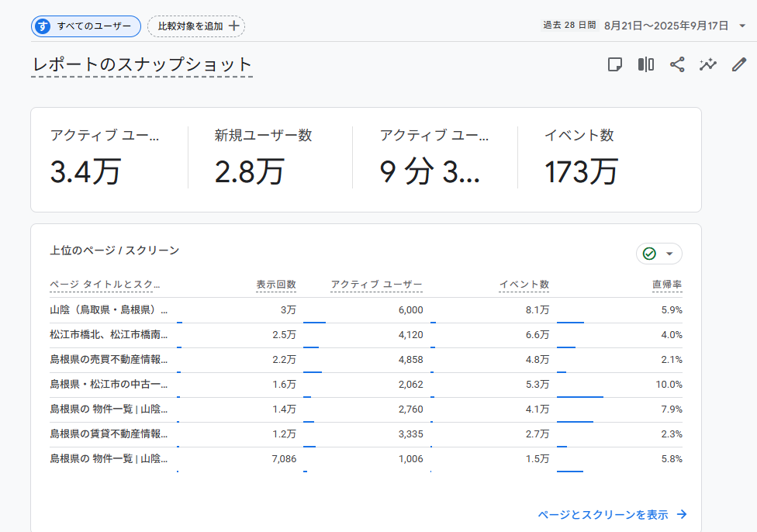757x532 pixels.
Task: Select the イベント数 metric tab
Action: (580, 158)
